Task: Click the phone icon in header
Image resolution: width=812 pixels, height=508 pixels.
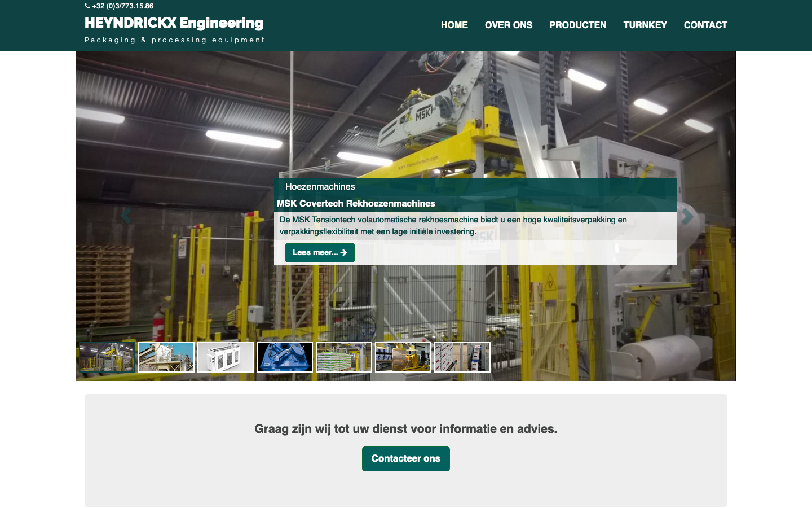Action: (87, 6)
